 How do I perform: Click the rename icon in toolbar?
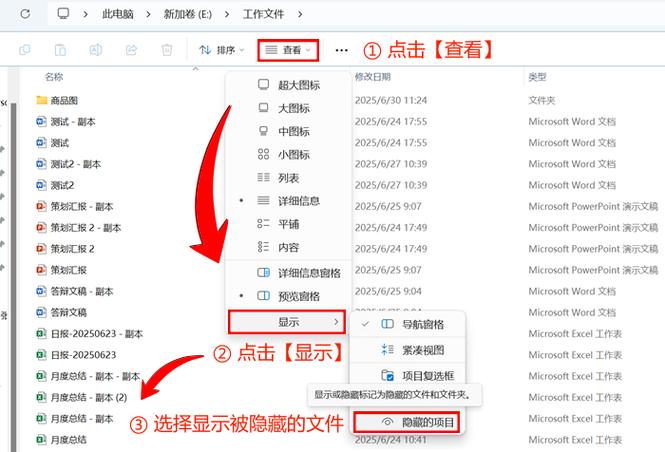coord(95,50)
